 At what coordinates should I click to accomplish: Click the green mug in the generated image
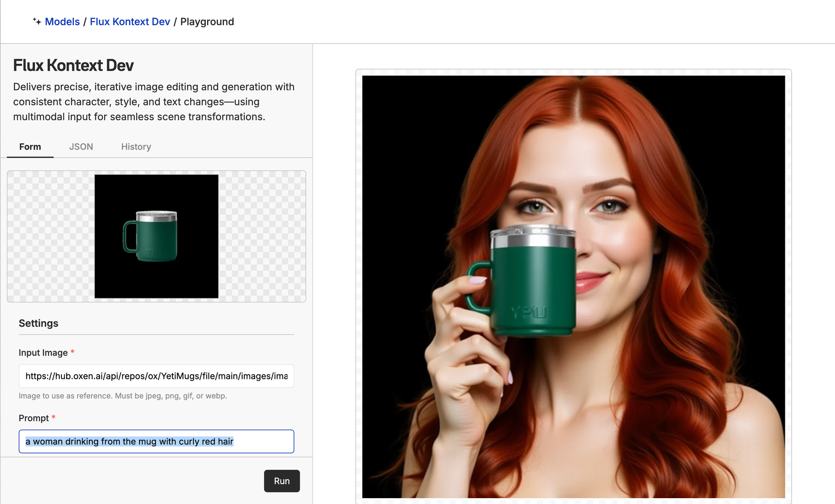pyautogui.click(x=532, y=288)
